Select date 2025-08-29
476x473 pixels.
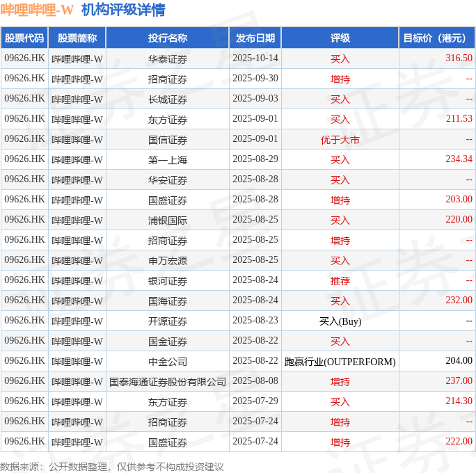point(255,159)
